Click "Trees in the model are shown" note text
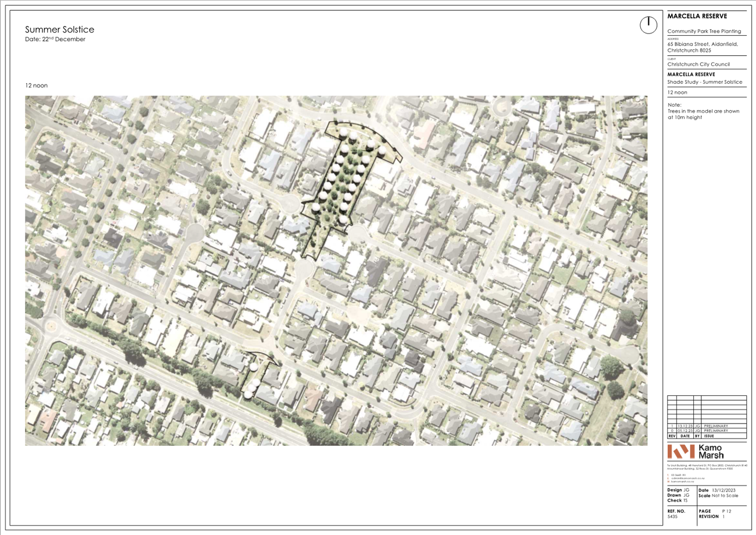 point(703,111)
